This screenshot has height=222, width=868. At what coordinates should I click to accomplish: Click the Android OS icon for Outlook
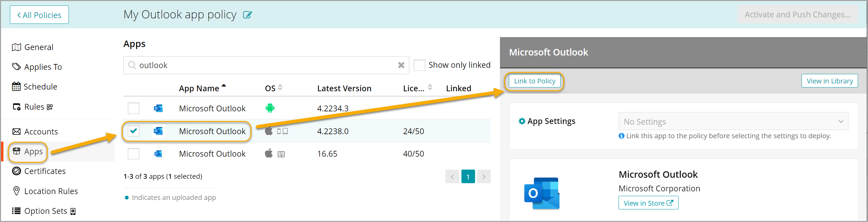pyautogui.click(x=270, y=108)
